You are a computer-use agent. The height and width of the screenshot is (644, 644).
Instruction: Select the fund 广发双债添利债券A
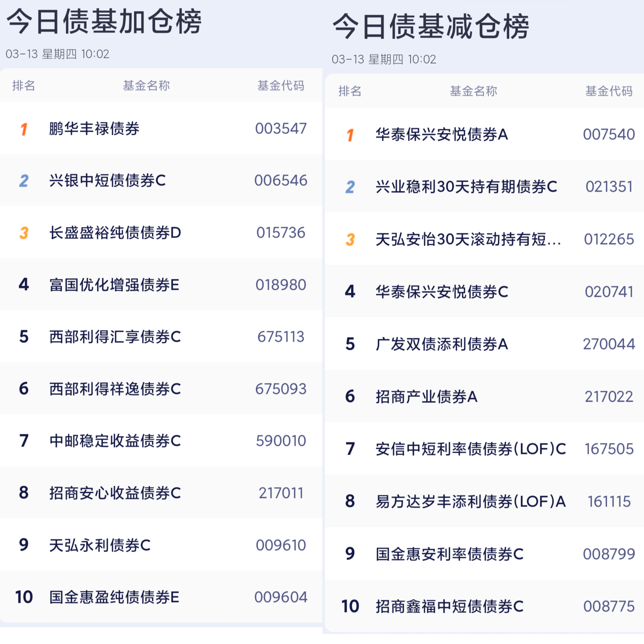click(x=441, y=344)
